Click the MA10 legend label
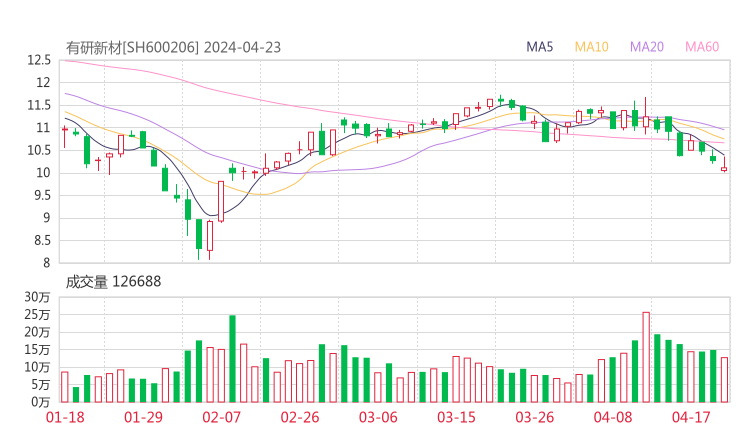This screenshot has height=440, width=740. click(591, 47)
